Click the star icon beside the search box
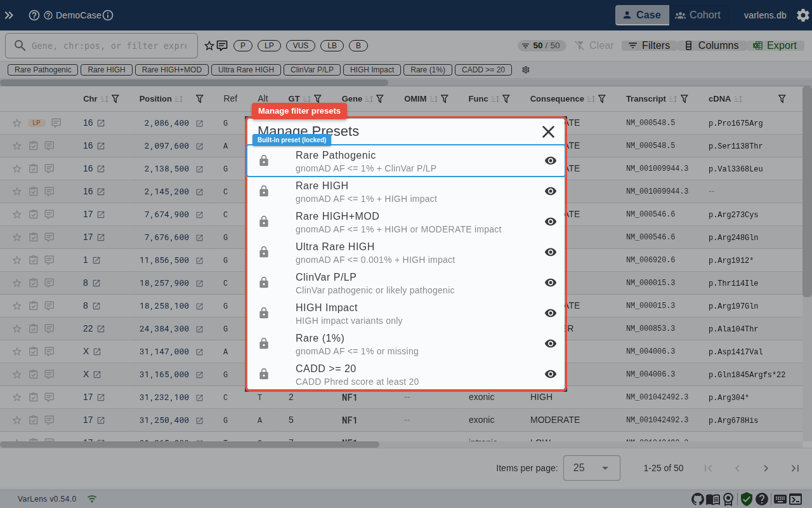Screen dimensions: 812x508 tap(209, 45)
